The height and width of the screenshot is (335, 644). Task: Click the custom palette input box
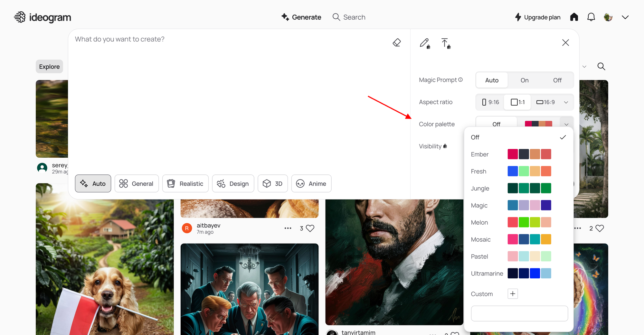coord(519,313)
